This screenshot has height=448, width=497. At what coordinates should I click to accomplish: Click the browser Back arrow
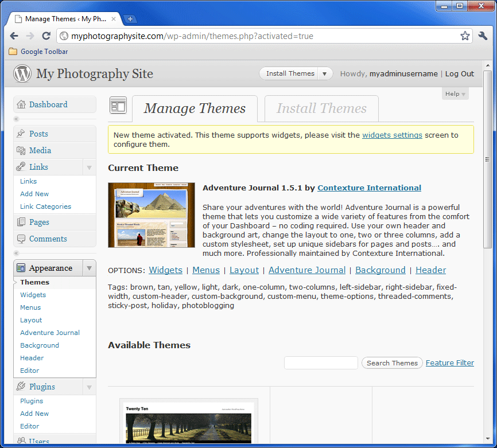click(x=14, y=36)
